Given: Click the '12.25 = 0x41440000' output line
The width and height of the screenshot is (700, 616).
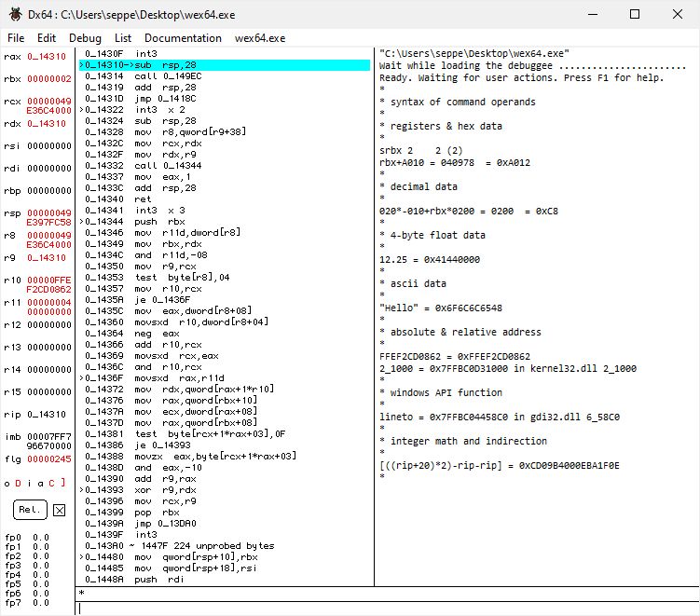Looking at the screenshot, I should point(430,260).
